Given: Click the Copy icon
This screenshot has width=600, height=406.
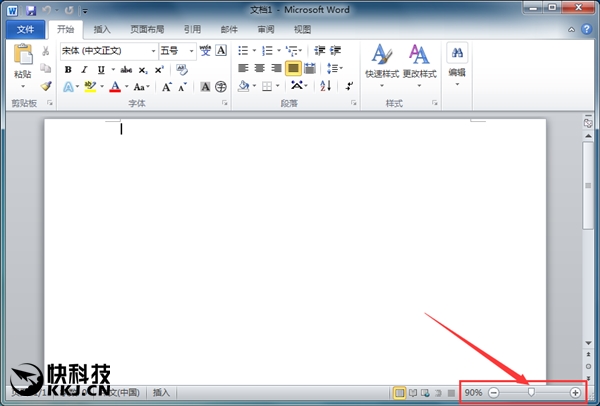Looking at the screenshot, I should pos(46,68).
